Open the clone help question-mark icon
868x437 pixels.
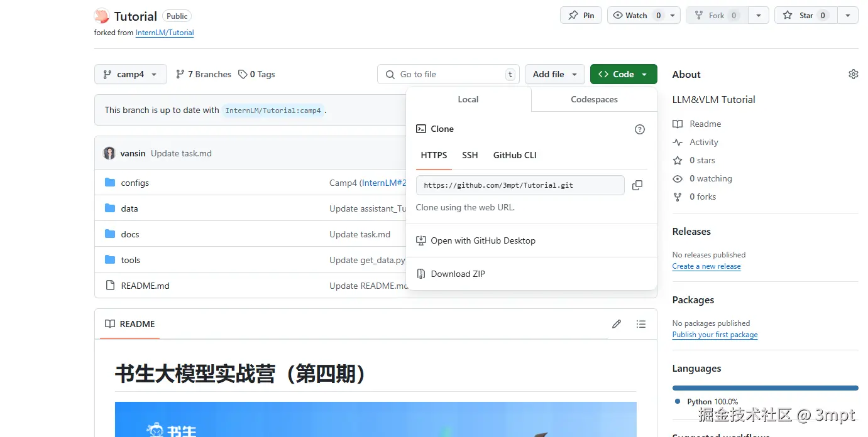tap(640, 129)
